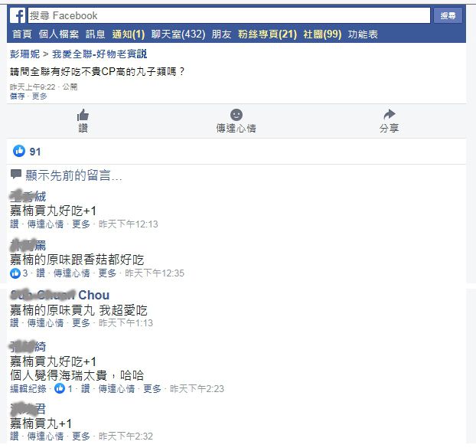Click the like icon beside 編輯紀錄
476x448 pixels.
(60, 388)
